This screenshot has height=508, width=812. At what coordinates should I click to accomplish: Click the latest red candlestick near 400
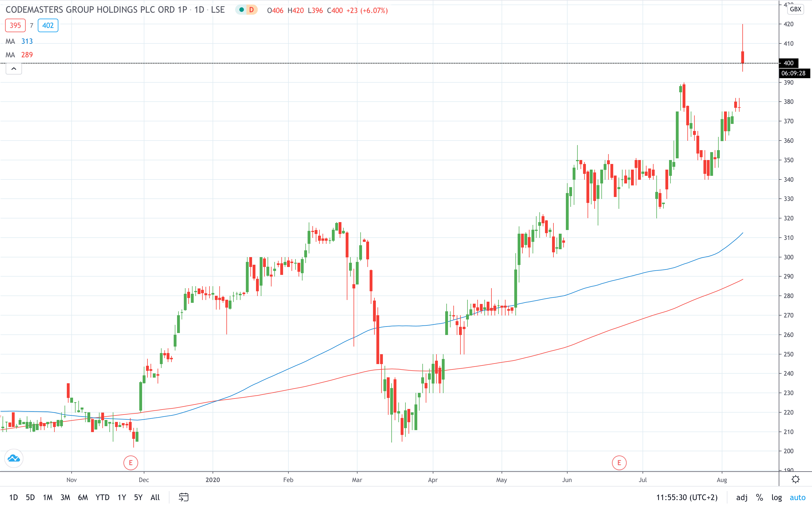click(x=743, y=57)
